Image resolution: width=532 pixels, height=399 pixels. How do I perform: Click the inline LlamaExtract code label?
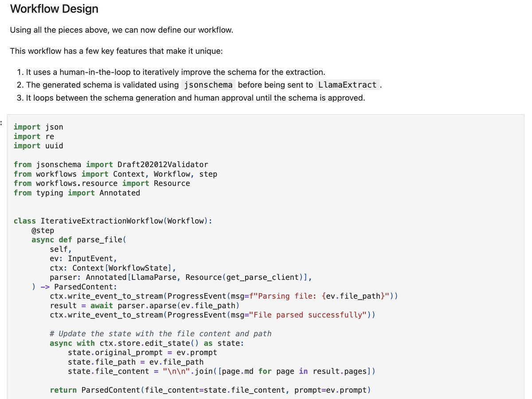(347, 85)
